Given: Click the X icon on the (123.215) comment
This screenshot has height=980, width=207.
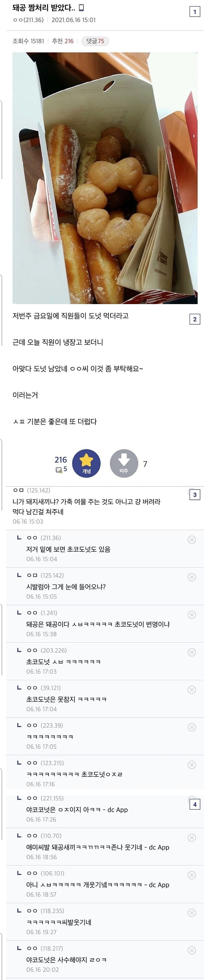Looking at the screenshot, I should tap(192, 765).
